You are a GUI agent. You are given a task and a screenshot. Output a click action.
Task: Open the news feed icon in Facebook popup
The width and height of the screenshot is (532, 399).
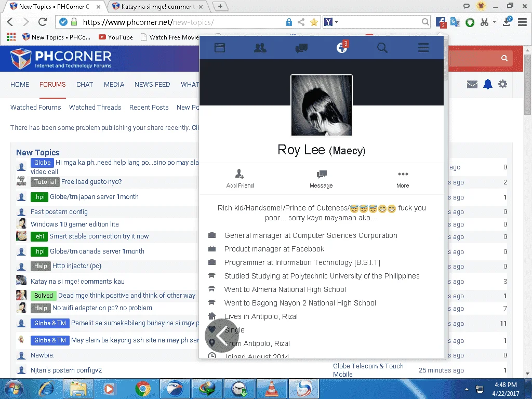(x=220, y=48)
